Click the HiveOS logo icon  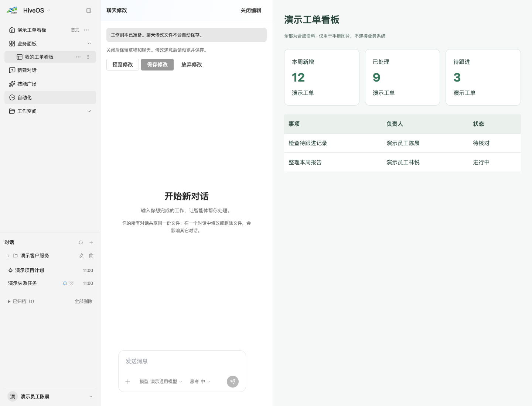point(12,10)
